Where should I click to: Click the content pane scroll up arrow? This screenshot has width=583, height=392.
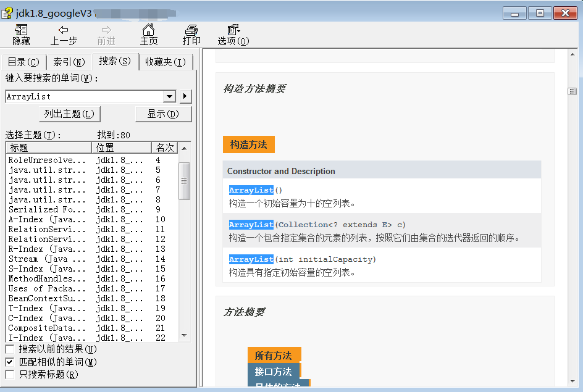tap(573, 54)
